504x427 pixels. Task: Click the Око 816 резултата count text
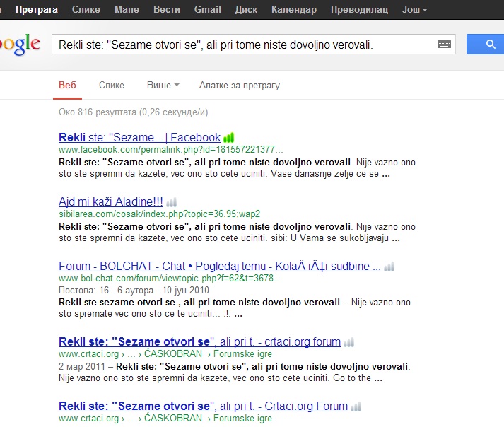[133, 112]
